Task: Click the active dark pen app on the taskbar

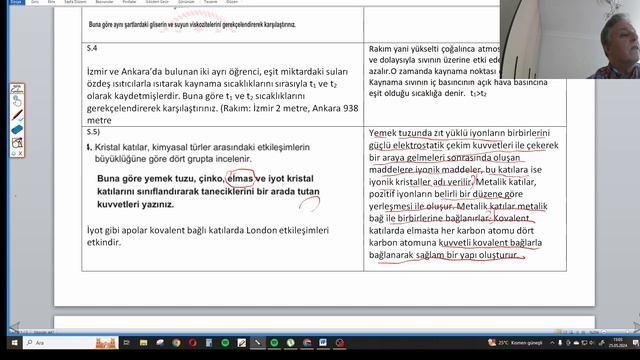Action: 258,343
